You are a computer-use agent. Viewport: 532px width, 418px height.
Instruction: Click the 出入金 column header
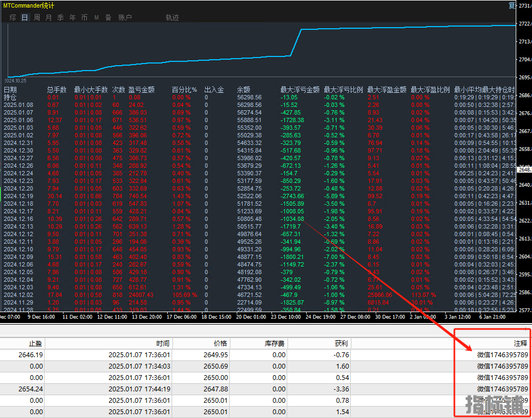point(214,90)
